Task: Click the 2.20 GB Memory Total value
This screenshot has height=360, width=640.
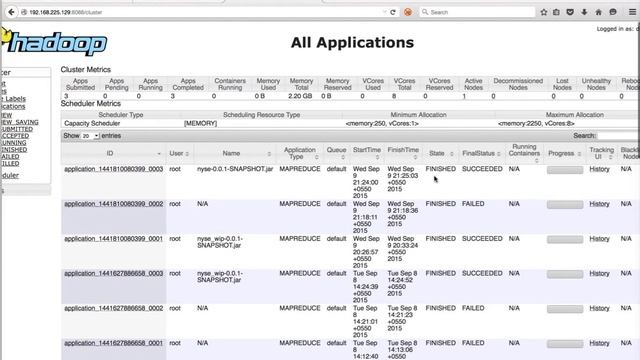Action: (300, 96)
